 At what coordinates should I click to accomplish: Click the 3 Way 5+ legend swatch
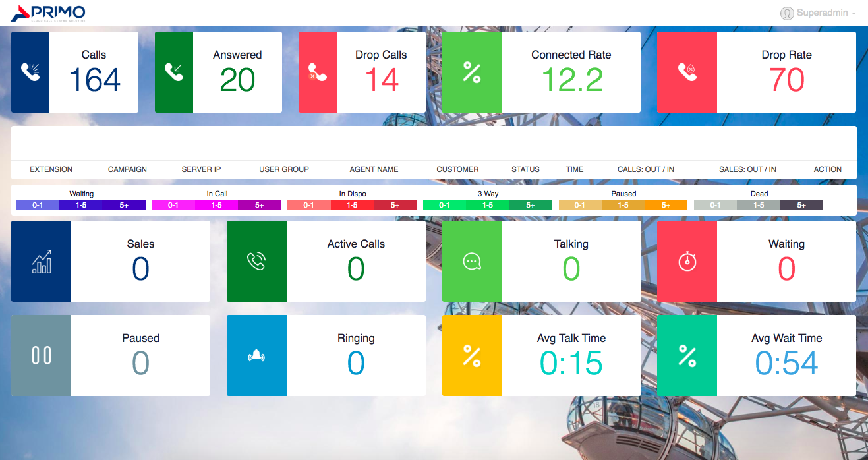pyautogui.click(x=531, y=205)
